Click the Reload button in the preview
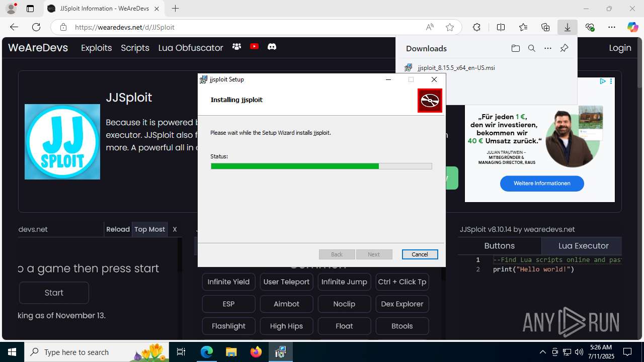This screenshot has height=362, width=644. (x=118, y=229)
